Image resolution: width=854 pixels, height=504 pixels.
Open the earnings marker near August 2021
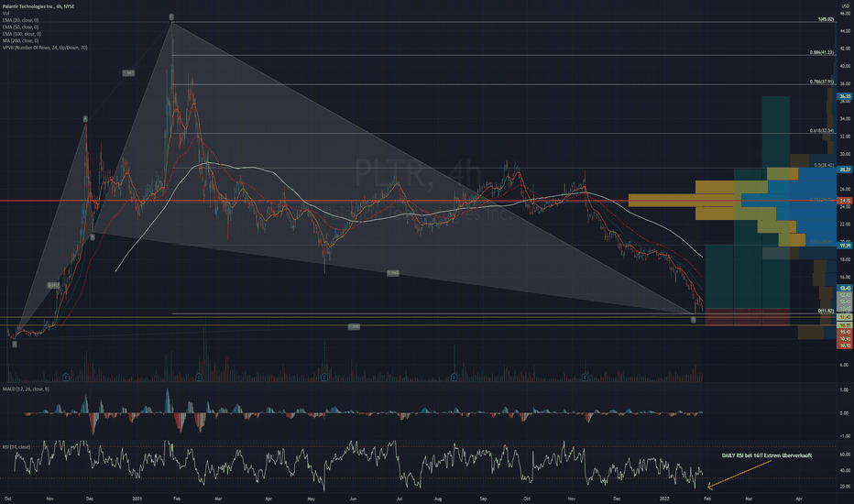(x=454, y=377)
